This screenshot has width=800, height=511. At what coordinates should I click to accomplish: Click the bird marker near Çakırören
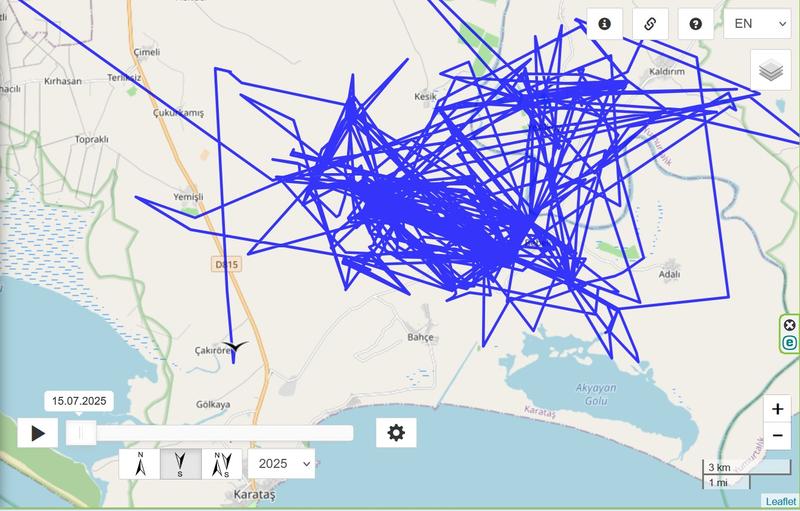tap(235, 347)
